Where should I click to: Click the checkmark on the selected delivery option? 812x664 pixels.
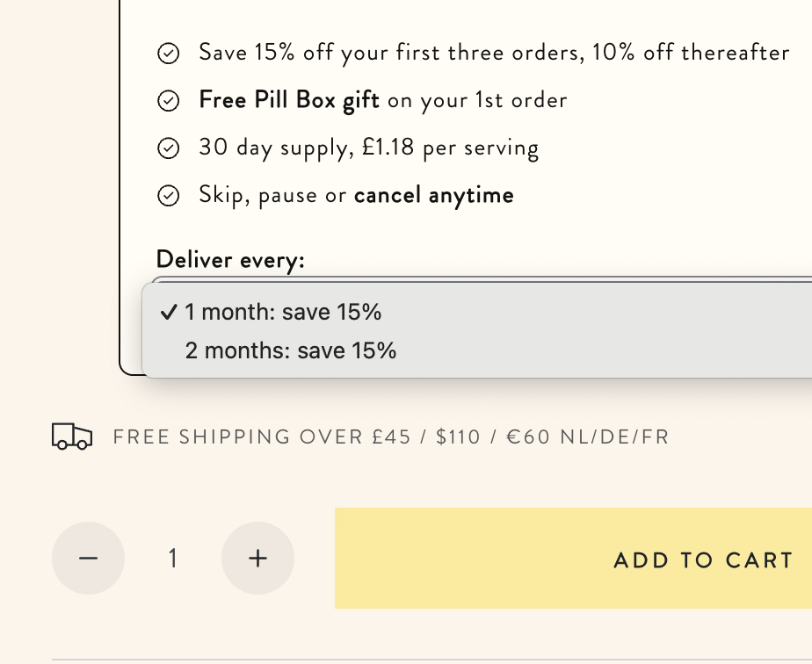(x=170, y=313)
